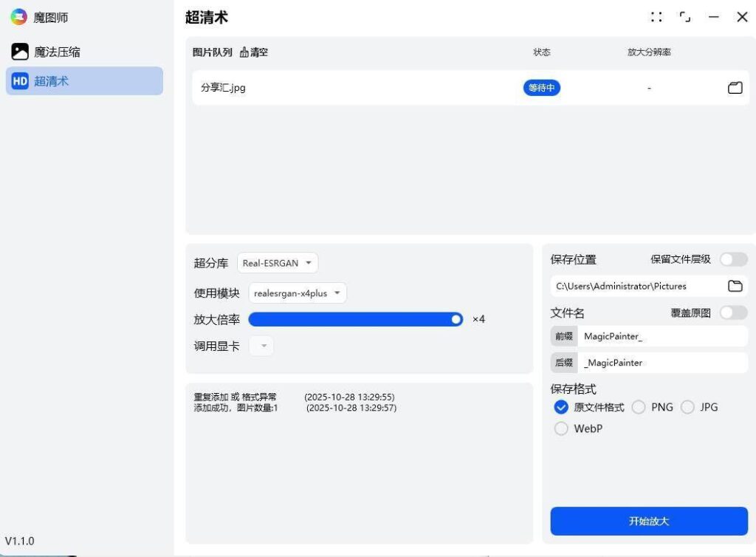Click the refresh icon in the title bar
Screen dimensions: 756x557
685,16
